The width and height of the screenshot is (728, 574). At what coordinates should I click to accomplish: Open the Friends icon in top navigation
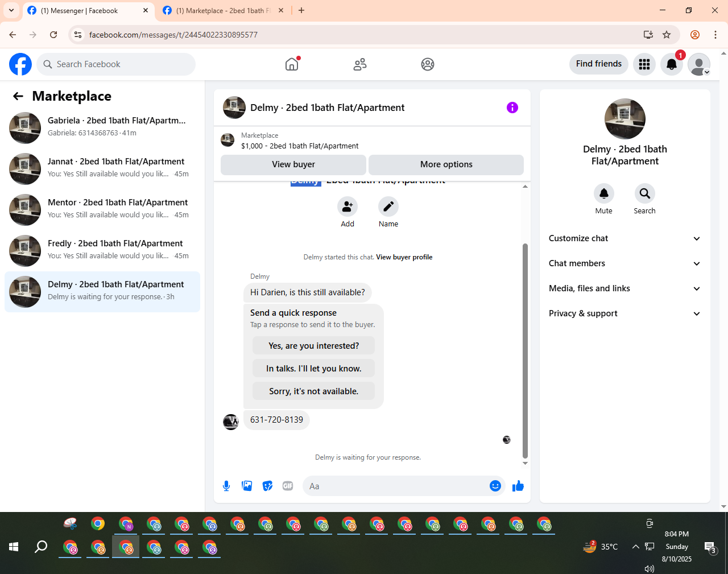pyautogui.click(x=360, y=64)
